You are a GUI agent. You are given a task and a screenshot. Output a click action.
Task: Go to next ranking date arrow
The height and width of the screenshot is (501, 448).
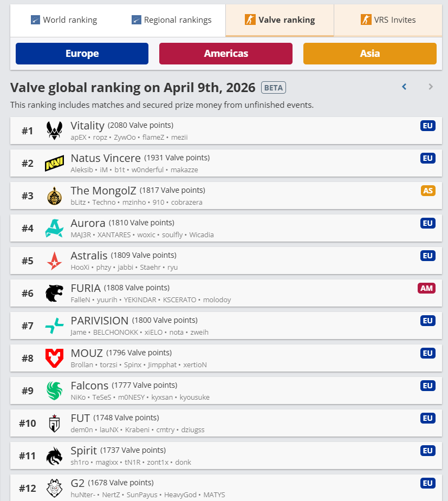[x=431, y=87]
